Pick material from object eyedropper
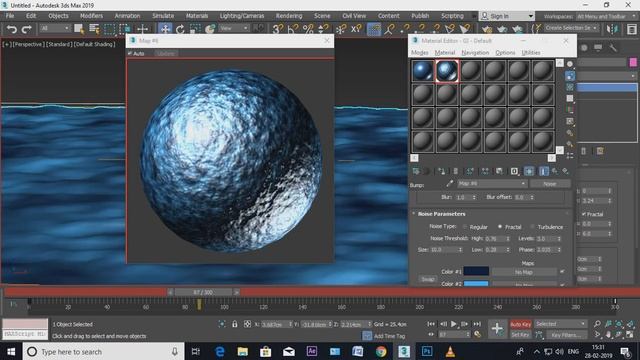Image resolution: width=640 pixels, height=360 pixels. (449, 184)
